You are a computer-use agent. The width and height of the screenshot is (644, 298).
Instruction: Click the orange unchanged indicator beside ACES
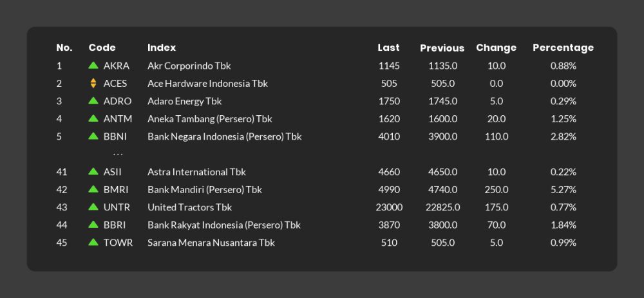(93, 83)
